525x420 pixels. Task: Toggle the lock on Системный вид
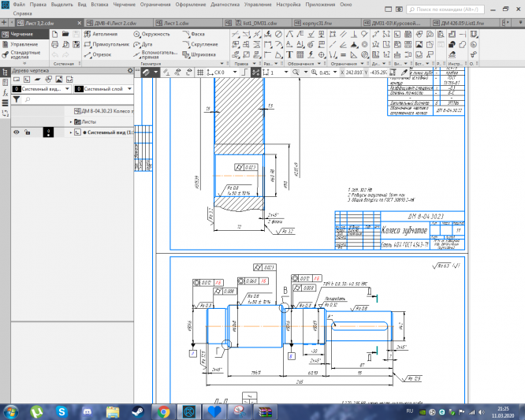[x=28, y=132]
